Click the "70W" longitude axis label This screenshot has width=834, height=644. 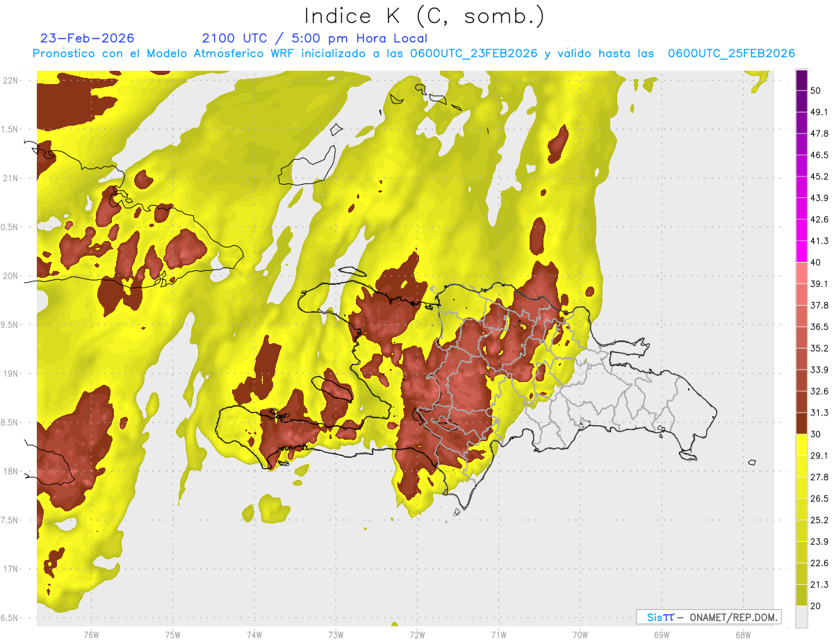tap(580, 634)
